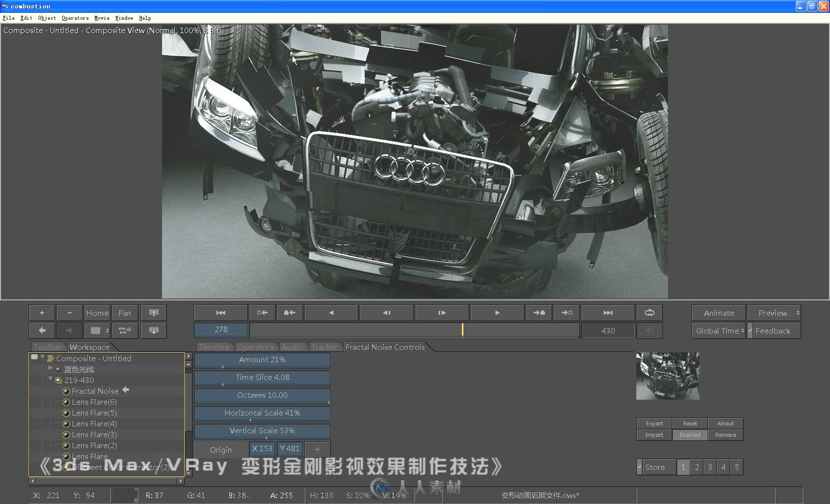
Task: Click the Import button
Action: coord(654,435)
